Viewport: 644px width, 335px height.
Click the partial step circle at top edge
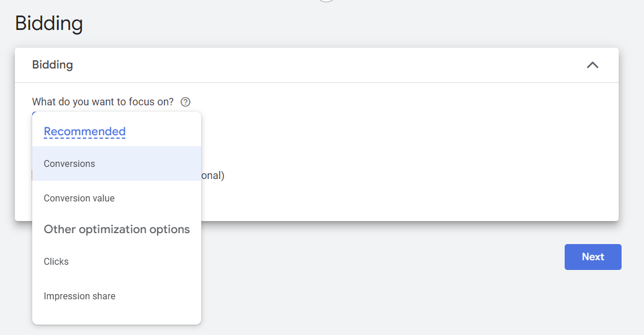click(326, 1)
